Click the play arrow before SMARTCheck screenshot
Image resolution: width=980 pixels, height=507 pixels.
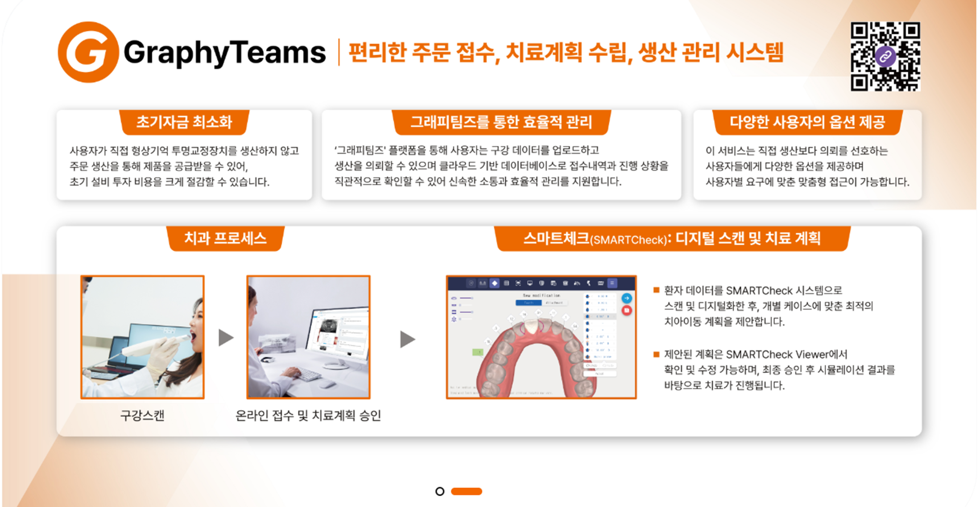[x=407, y=339]
